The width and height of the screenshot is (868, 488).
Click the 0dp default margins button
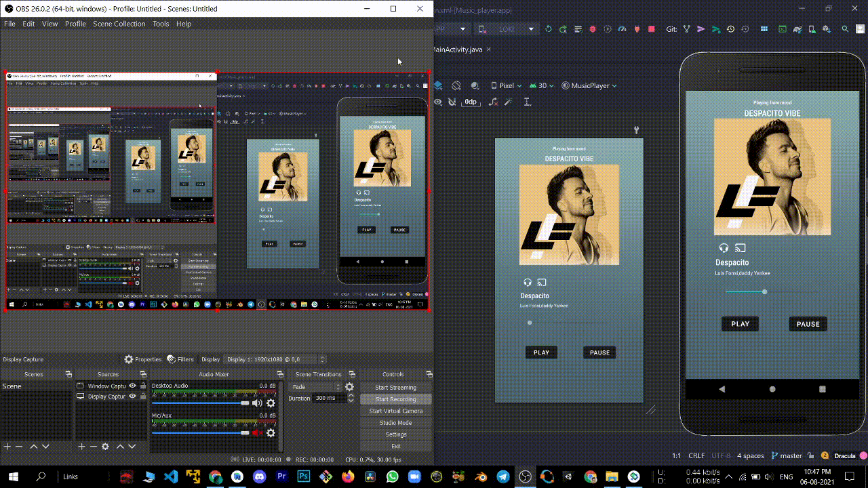(x=471, y=102)
